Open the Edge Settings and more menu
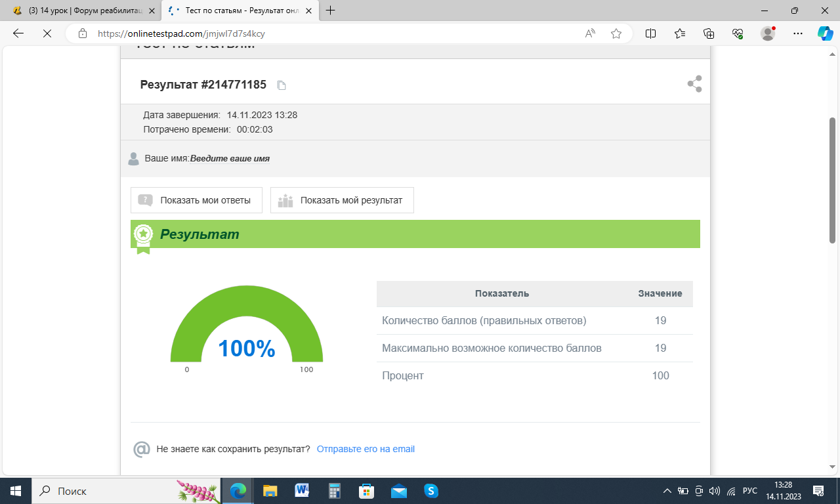The width and height of the screenshot is (840, 504). point(797,33)
